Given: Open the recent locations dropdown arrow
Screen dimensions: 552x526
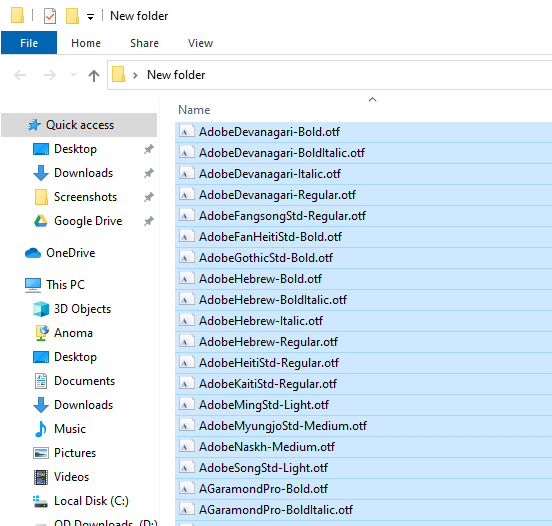Looking at the screenshot, I should (x=73, y=75).
